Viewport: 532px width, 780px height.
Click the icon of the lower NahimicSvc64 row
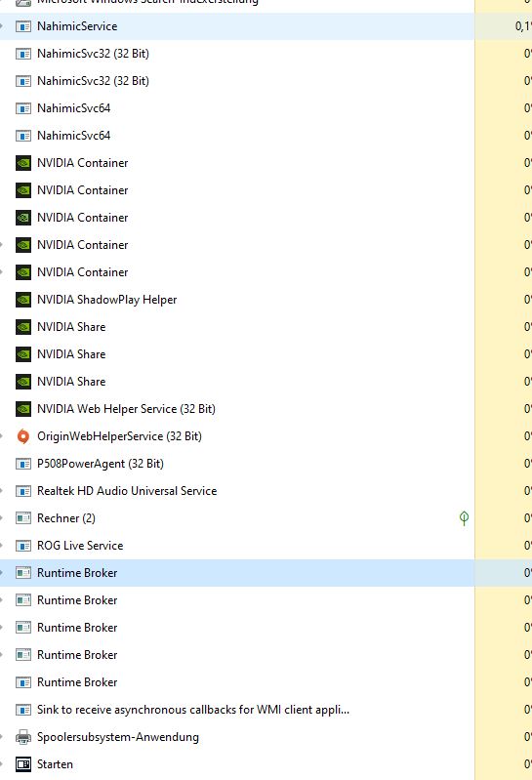22,136
